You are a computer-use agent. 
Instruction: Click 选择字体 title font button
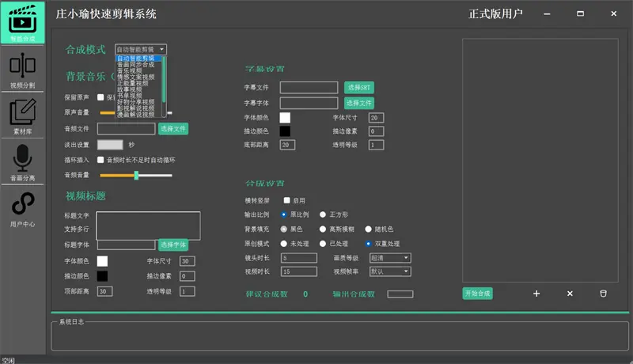pos(173,245)
